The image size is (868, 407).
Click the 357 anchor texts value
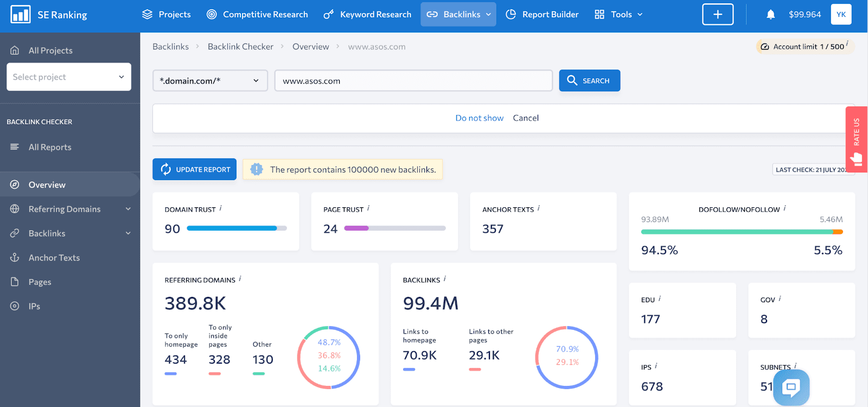(x=493, y=229)
